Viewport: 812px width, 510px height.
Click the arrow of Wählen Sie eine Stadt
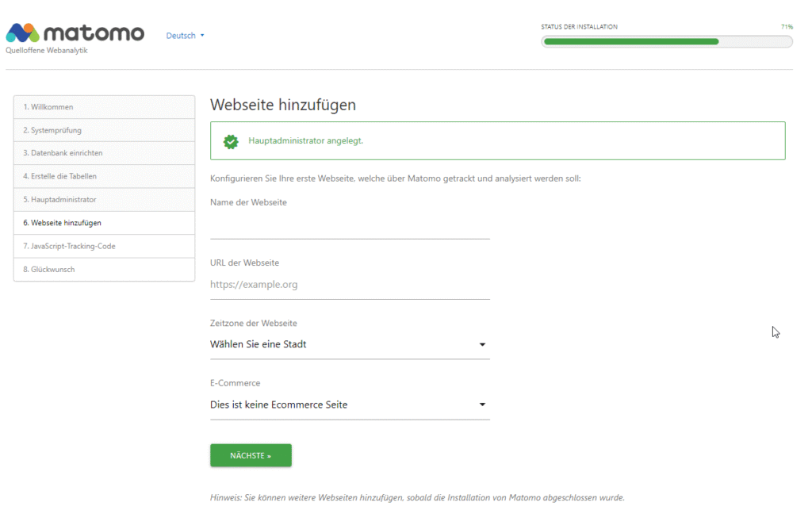click(482, 345)
